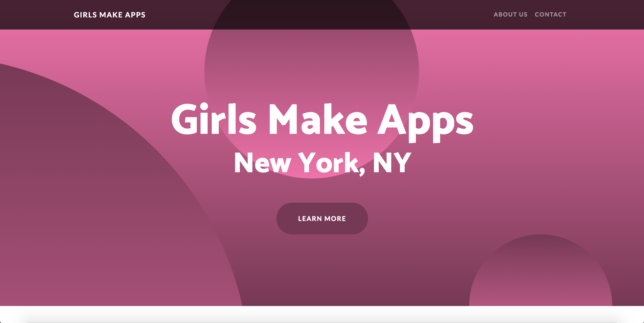
Task: Click the darker circle overlap in header bar
Action: click(x=311, y=15)
